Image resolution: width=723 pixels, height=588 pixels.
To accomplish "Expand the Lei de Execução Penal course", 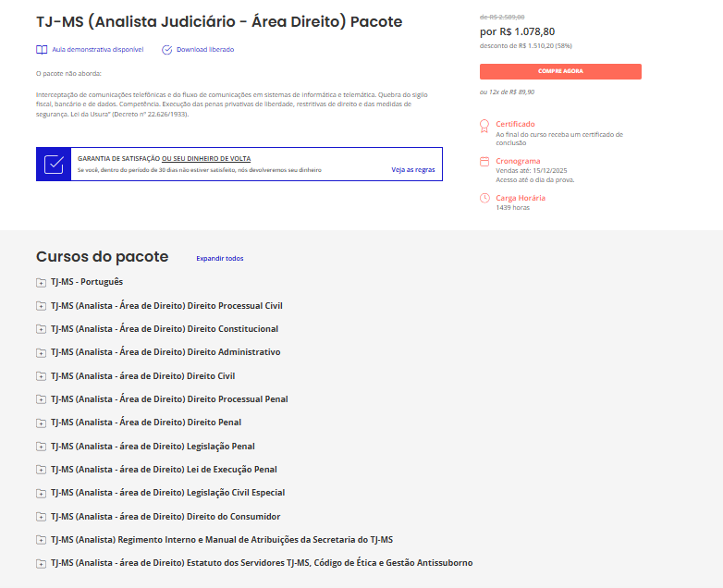I will [x=41, y=470].
